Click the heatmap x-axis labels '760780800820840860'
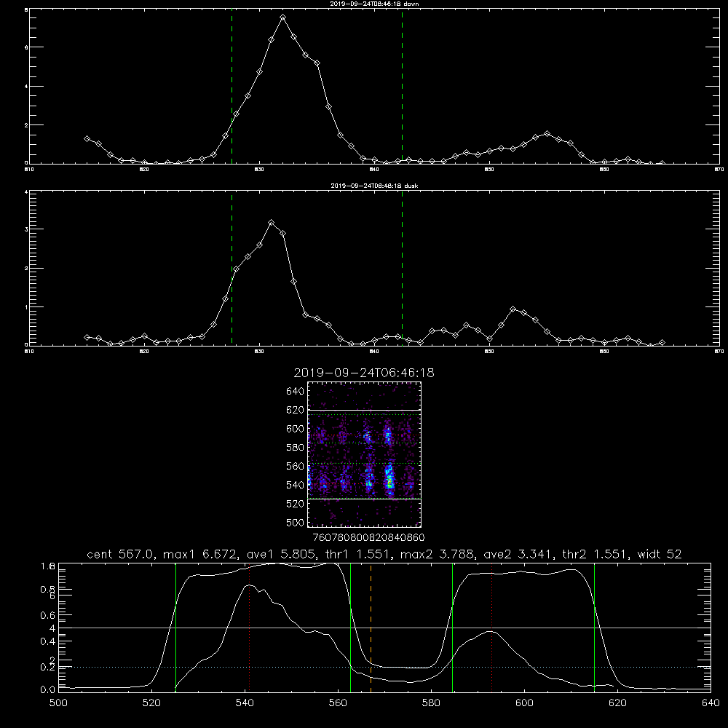The width and height of the screenshot is (728, 728). point(368,538)
